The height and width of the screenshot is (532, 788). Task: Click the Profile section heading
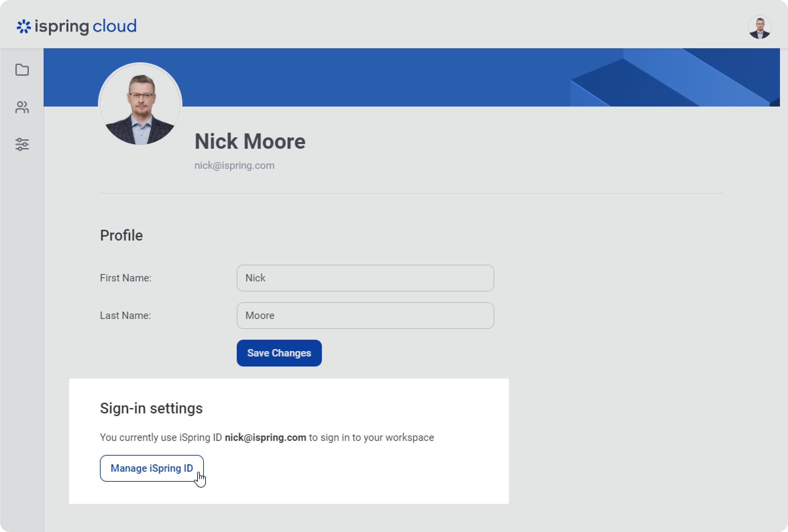click(x=121, y=236)
